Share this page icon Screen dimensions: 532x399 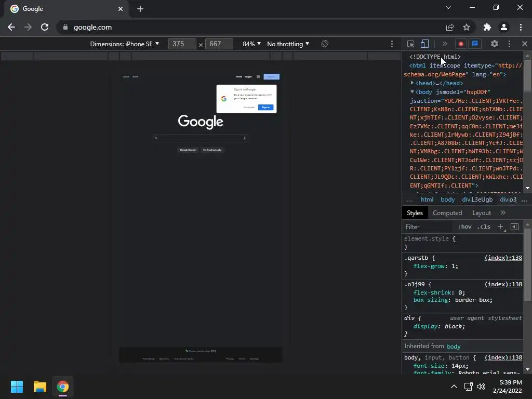450,27
